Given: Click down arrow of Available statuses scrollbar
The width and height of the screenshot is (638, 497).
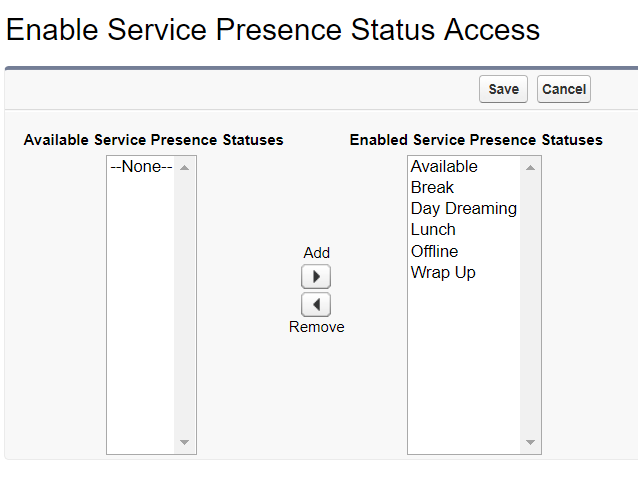Looking at the screenshot, I should pos(184,442).
